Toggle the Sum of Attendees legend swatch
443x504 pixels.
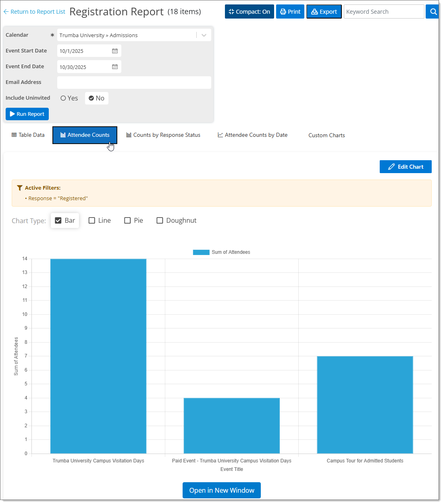click(201, 252)
